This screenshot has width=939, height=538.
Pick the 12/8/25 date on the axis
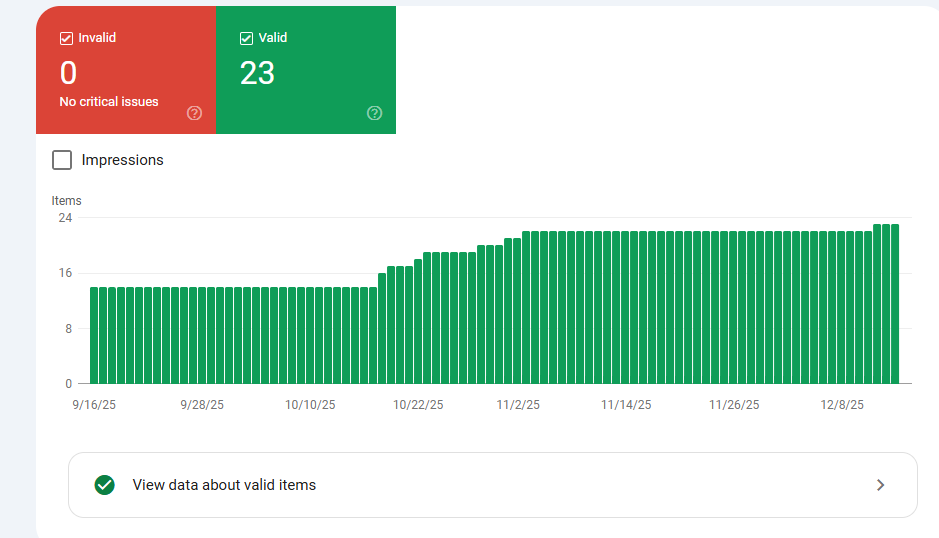844,405
